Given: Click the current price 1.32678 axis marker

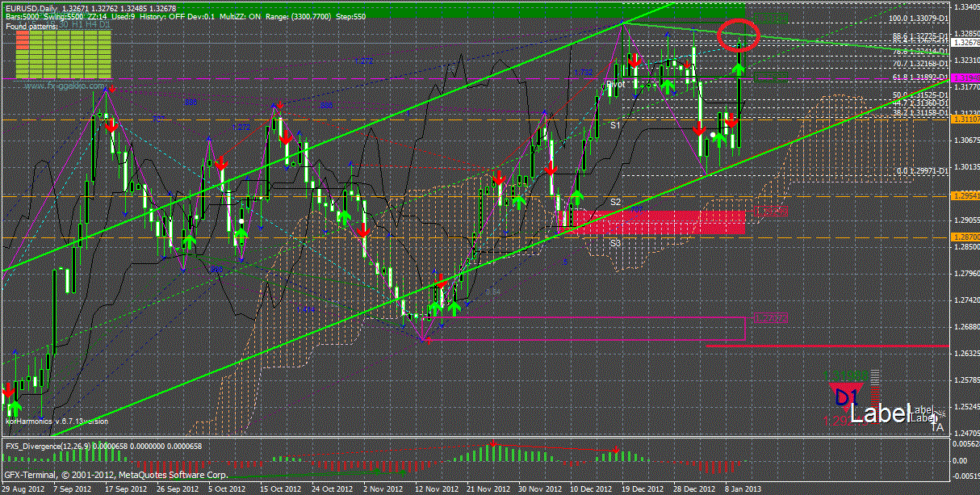Looking at the screenshot, I should (x=965, y=43).
